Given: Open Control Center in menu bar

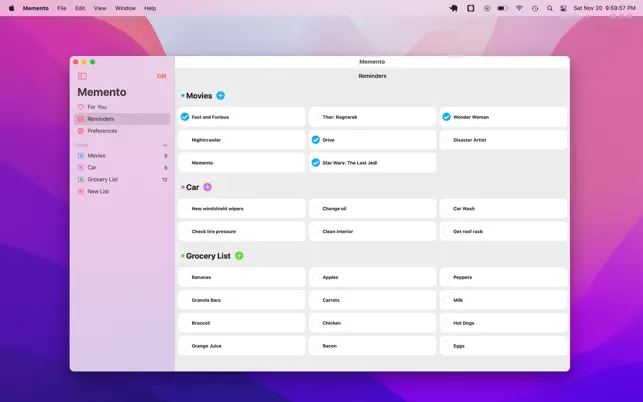Looking at the screenshot, I should 563,8.
